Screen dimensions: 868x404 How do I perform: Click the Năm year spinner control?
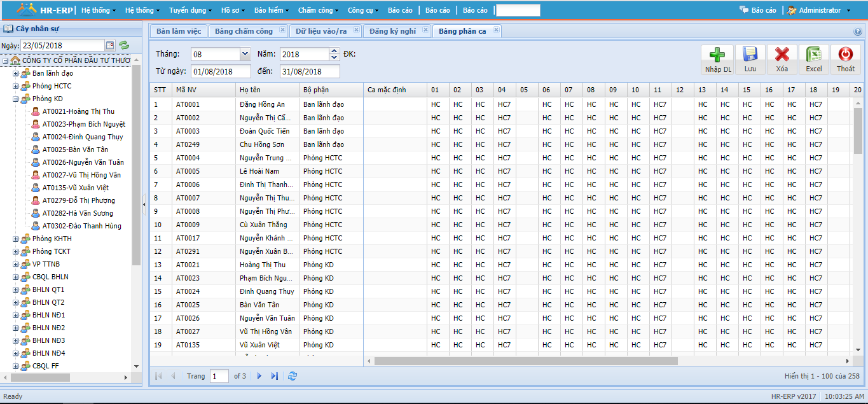334,55
